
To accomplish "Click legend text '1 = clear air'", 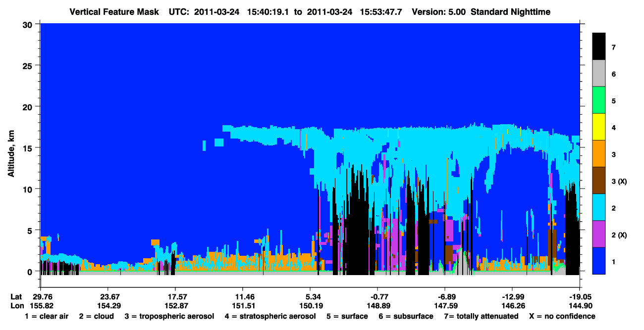I will point(47,316).
